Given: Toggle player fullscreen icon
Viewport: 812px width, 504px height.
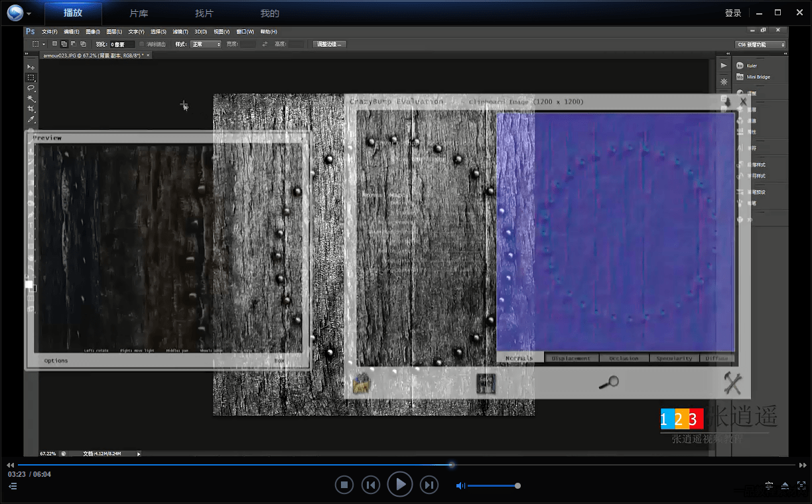Looking at the screenshot, I should click(801, 485).
